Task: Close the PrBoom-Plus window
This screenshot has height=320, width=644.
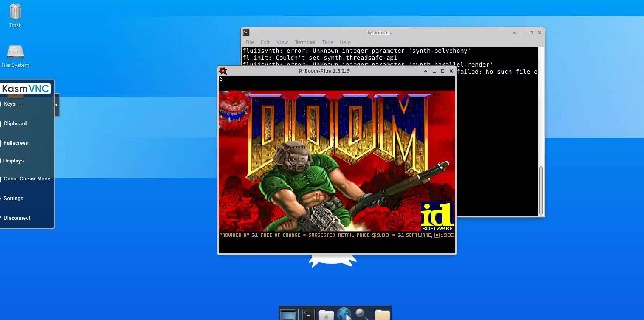Action: [451, 71]
